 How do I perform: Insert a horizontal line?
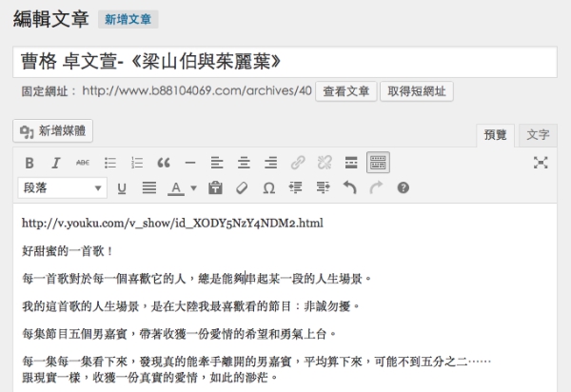point(190,163)
